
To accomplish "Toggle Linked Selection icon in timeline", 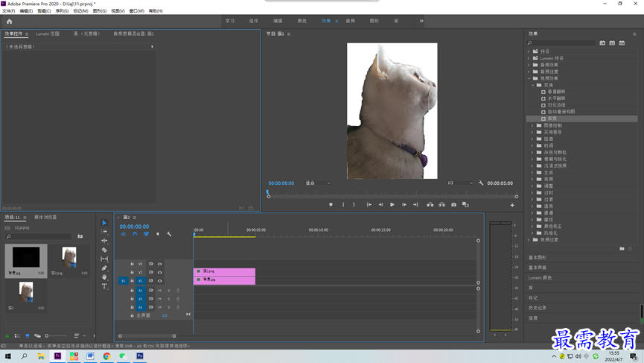I will 146,234.
